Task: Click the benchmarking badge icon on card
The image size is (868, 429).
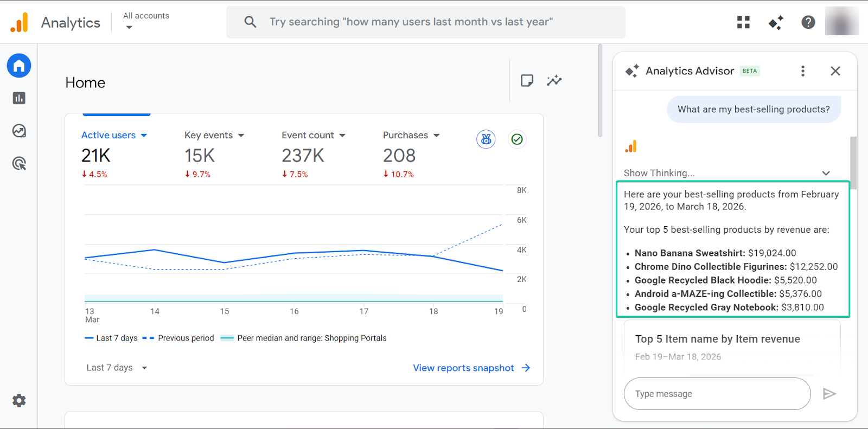Action: coord(486,139)
